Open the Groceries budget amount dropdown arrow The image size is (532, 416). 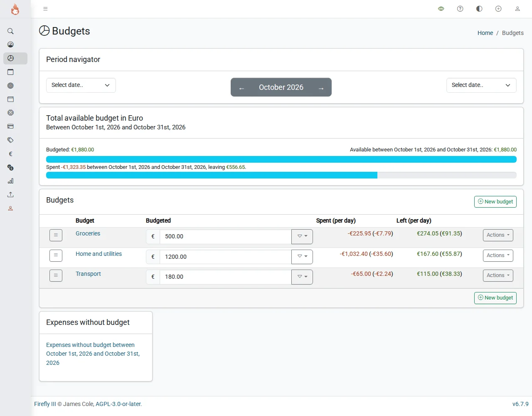302,236
